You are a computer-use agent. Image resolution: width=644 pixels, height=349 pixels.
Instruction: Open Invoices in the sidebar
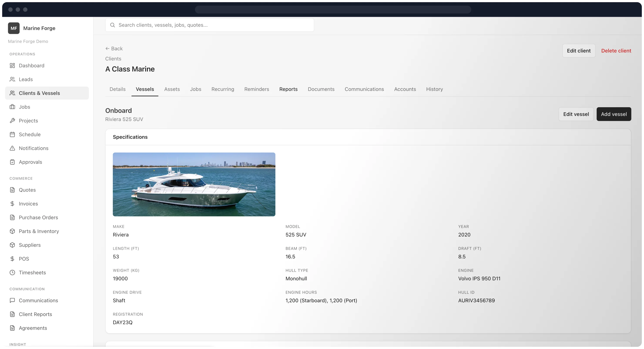pos(47,203)
